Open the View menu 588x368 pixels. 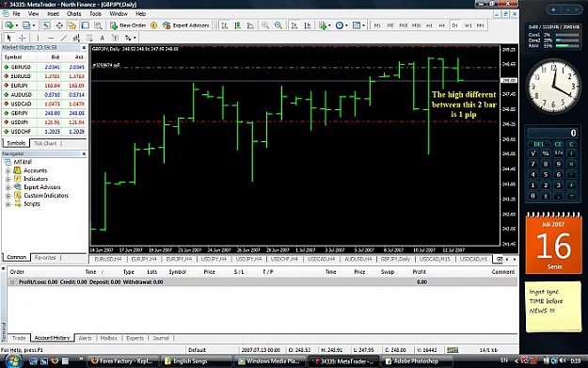tap(33, 13)
